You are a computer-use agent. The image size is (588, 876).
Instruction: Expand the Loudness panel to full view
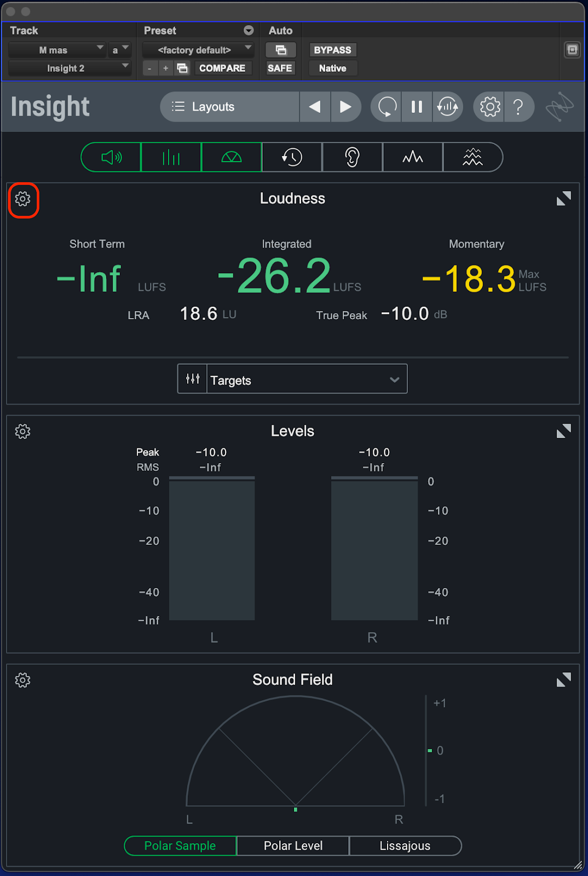[563, 198]
